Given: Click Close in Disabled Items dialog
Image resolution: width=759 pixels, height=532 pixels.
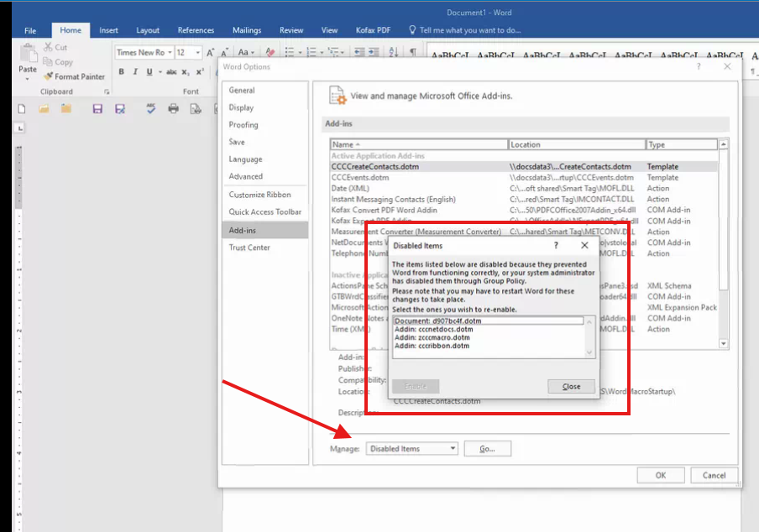Looking at the screenshot, I should click(x=571, y=386).
